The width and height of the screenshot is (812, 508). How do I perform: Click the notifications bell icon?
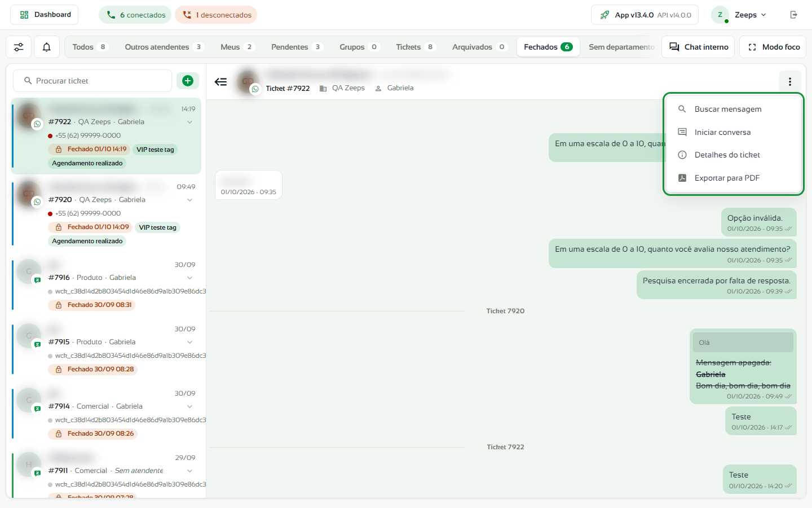tap(47, 47)
